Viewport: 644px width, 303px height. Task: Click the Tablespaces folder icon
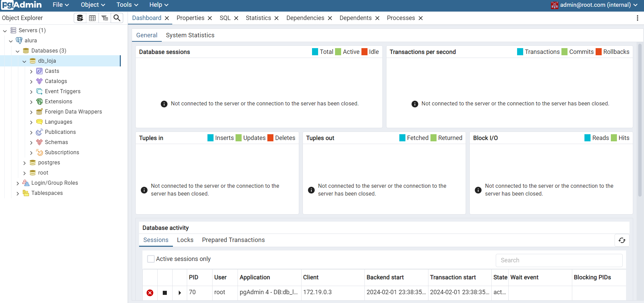[x=26, y=193]
